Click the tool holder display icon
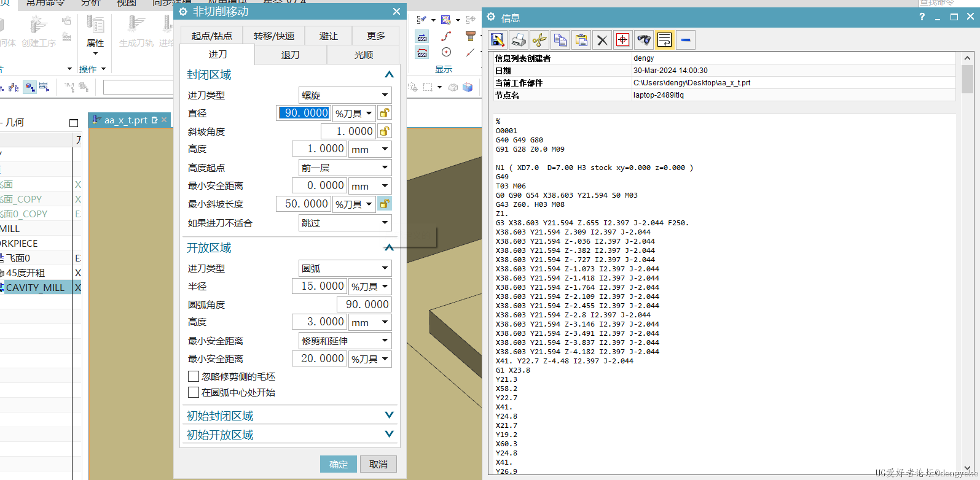 (x=471, y=36)
